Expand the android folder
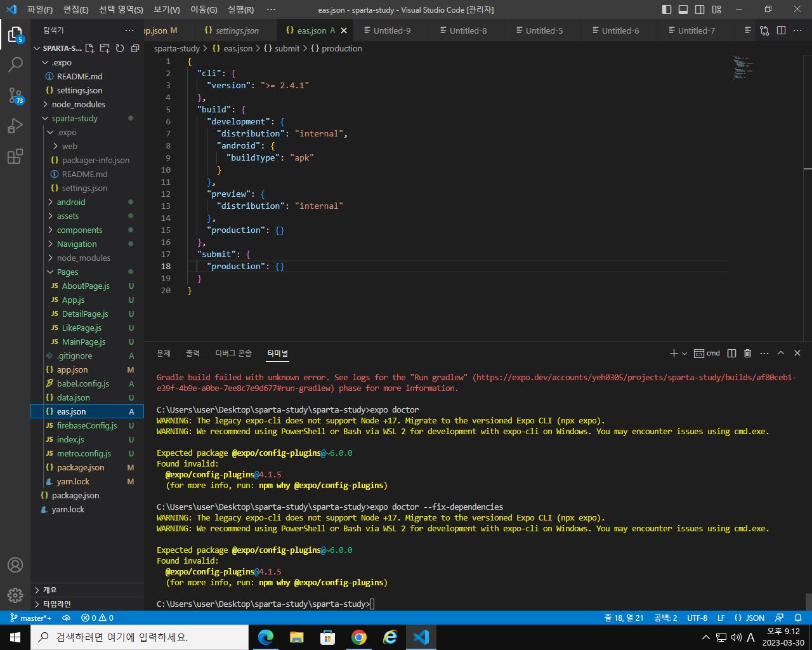 click(x=51, y=202)
